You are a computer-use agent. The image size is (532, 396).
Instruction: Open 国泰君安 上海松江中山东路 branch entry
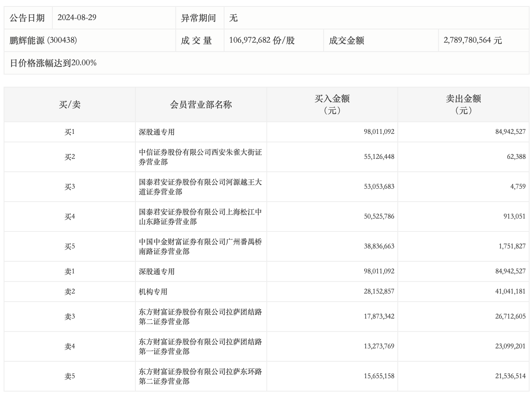[x=200, y=217]
